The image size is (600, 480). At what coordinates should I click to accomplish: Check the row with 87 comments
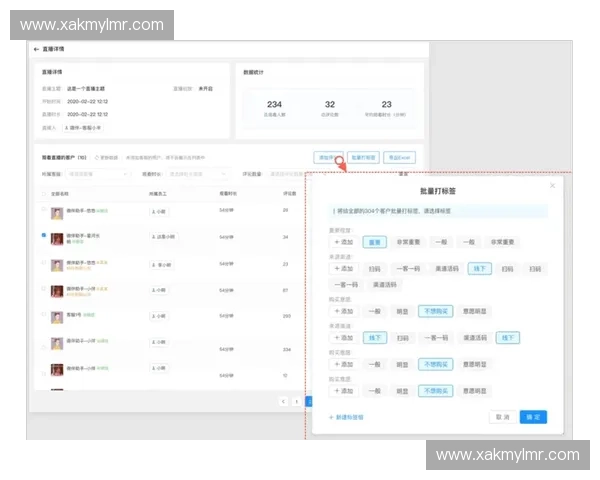coord(44,288)
